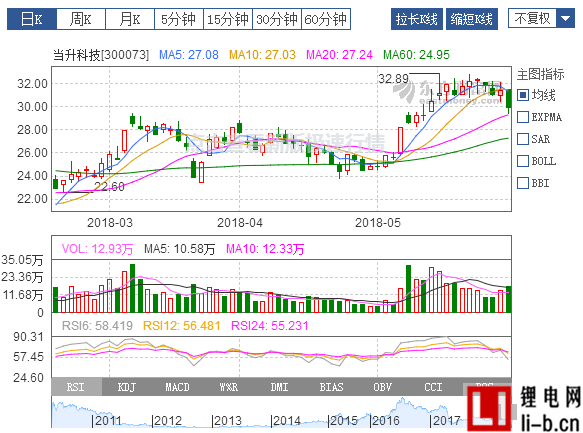
Task: Click the 2015 marker on the timeline
Action: [343, 421]
